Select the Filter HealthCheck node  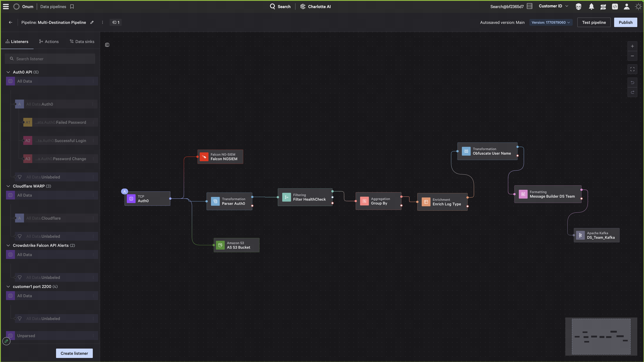click(305, 197)
